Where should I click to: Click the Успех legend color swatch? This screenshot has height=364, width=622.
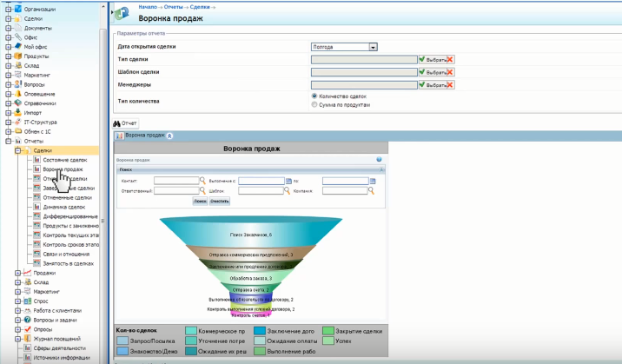click(x=328, y=341)
